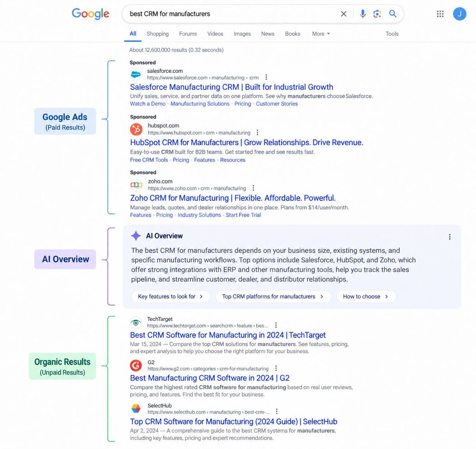Select the All results tab
The width and height of the screenshot is (476, 449).
coord(133,34)
